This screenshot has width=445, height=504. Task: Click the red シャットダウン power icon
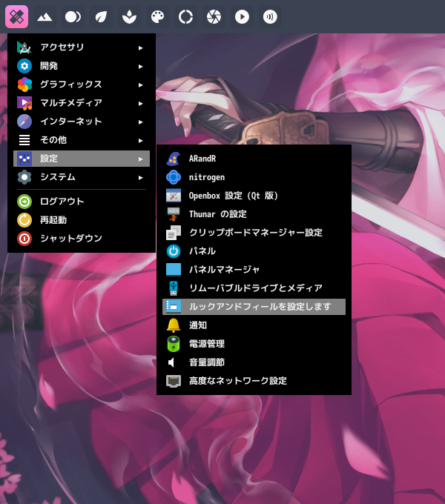pos(24,239)
